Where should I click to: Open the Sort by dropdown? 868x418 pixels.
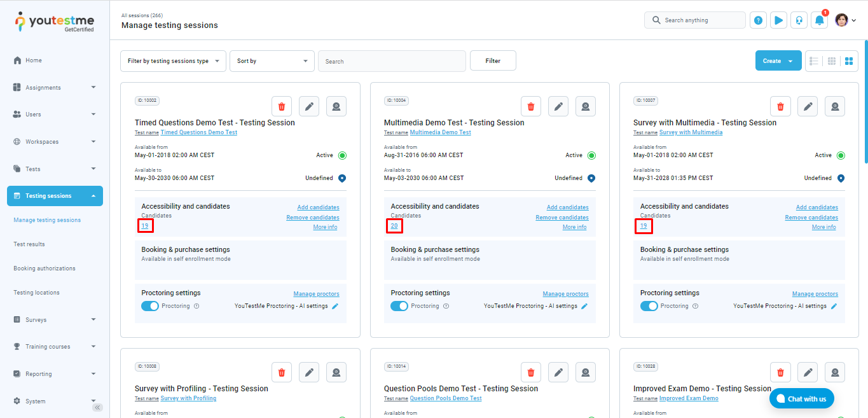tap(272, 61)
